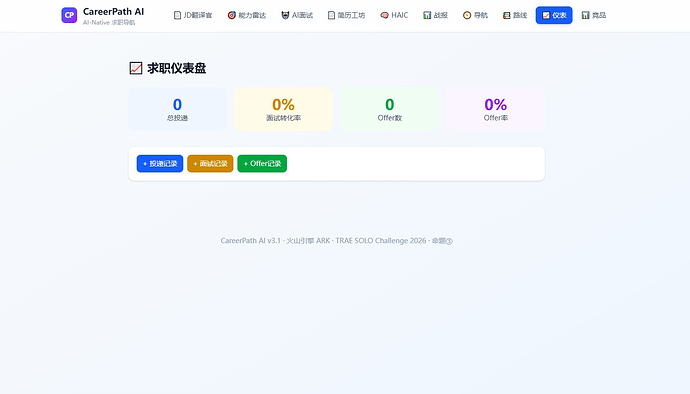Screen dimensions: 690x394
Task: Switch to the 导航 tab
Action: click(475, 15)
